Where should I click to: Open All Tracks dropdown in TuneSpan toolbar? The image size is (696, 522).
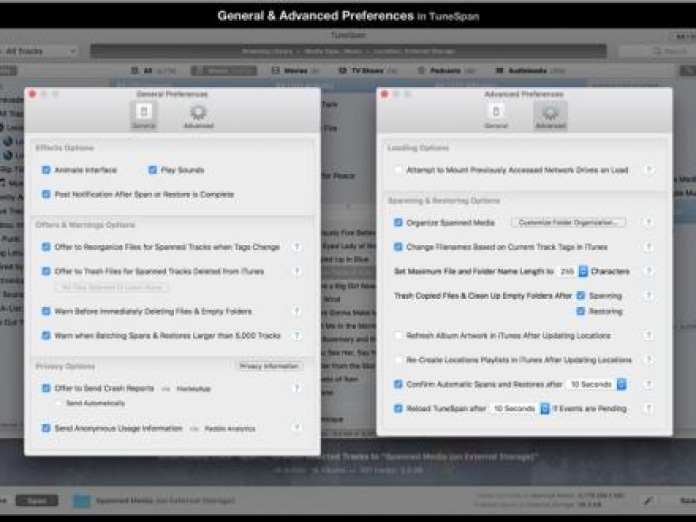(x=39, y=51)
